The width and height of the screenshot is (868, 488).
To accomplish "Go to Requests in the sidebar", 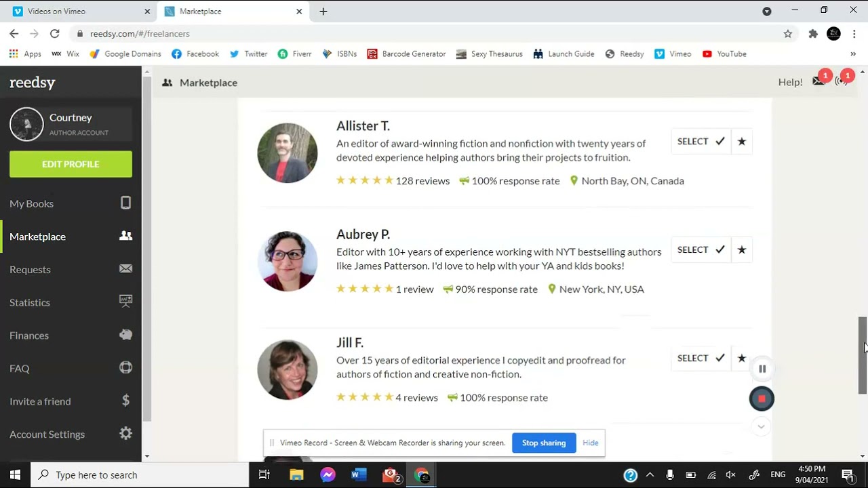I will click(71, 269).
